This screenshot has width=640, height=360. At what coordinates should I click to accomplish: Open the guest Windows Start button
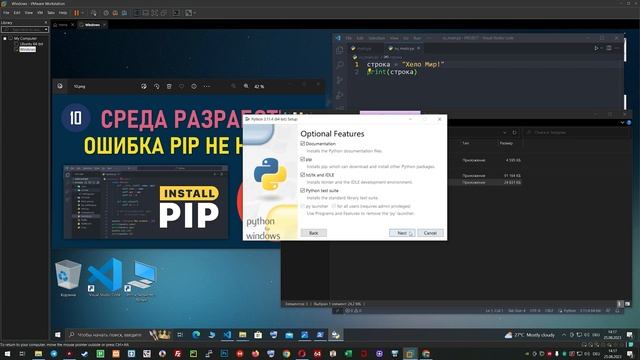58,335
